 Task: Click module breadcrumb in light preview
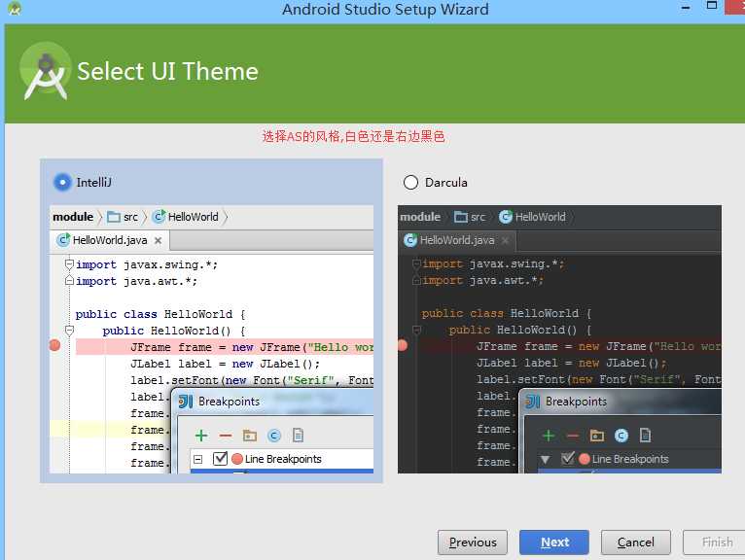tap(73, 217)
